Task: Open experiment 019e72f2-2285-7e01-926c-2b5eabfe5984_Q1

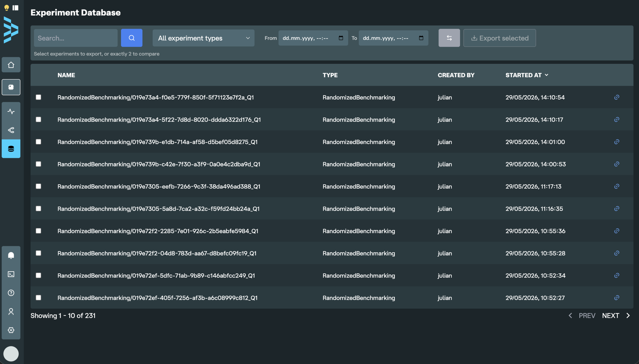Action: coord(158,231)
